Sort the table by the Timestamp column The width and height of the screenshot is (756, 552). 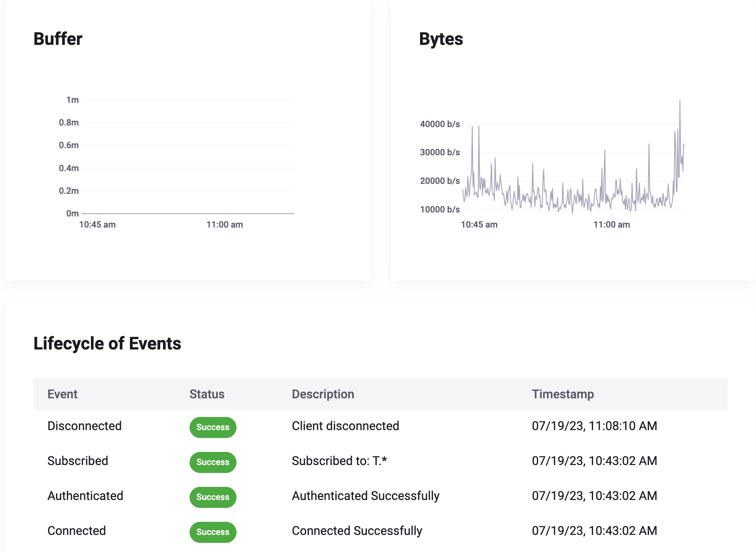tap(563, 394)
